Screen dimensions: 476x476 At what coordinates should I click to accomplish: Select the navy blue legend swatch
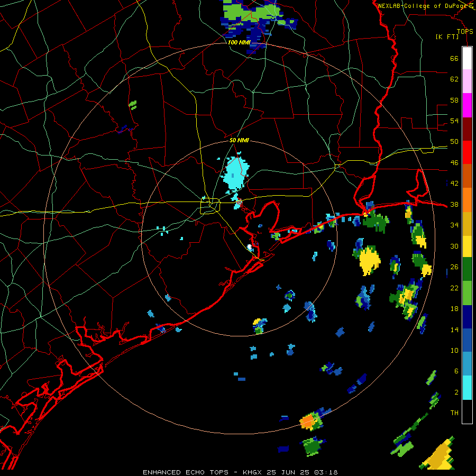coord(467,317)
